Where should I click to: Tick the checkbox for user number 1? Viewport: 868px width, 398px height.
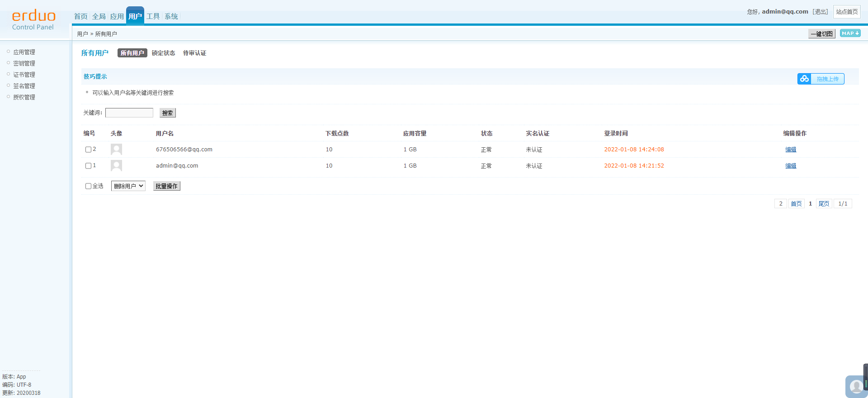[x=88, y=166]
